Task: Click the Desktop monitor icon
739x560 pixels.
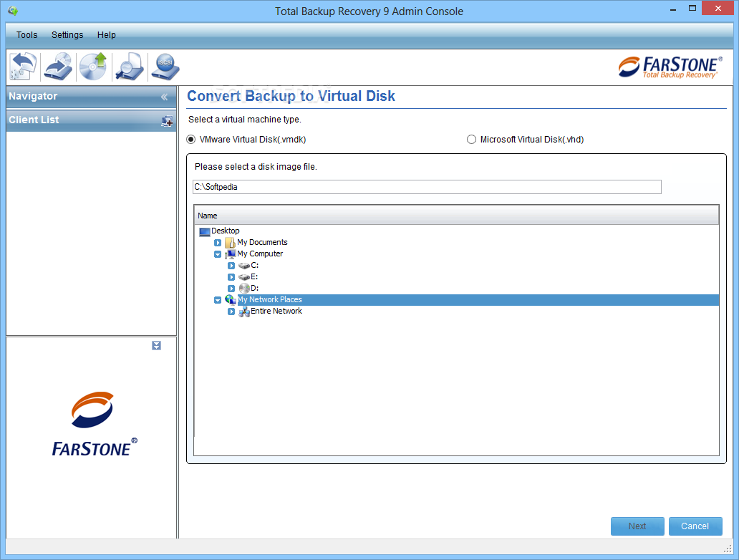Action: pyautogui.click(x=205, y=231)
